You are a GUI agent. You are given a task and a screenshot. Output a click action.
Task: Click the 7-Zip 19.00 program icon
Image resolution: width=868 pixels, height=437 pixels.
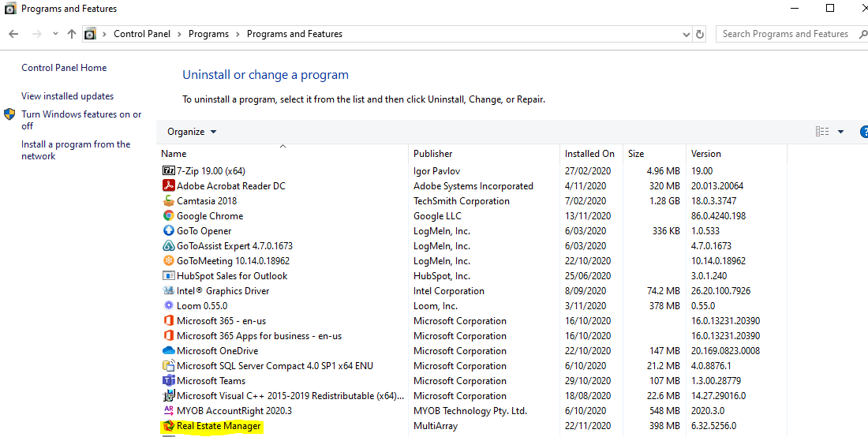[x=168, y=171]
